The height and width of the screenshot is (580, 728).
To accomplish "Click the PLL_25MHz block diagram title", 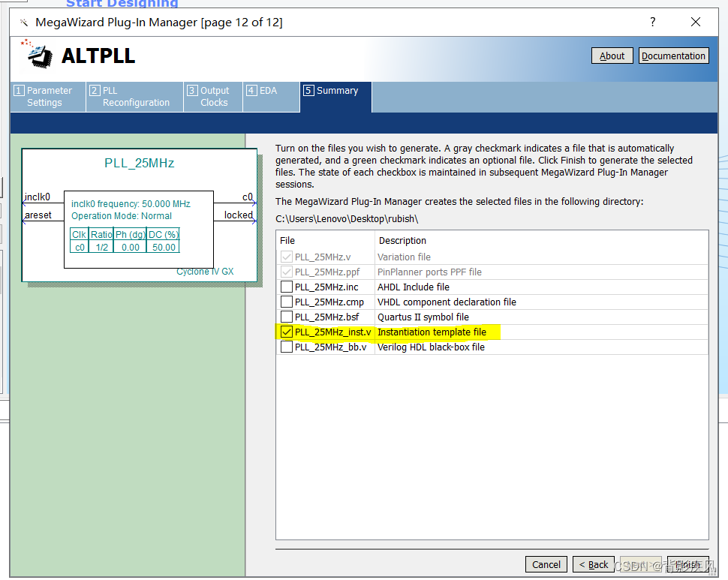I will tap(140, 164).
